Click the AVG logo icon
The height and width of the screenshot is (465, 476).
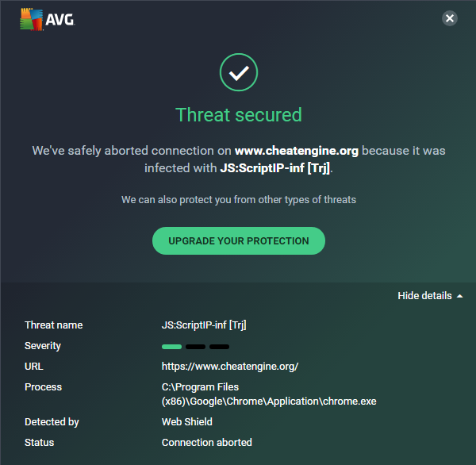coord(32,19)
